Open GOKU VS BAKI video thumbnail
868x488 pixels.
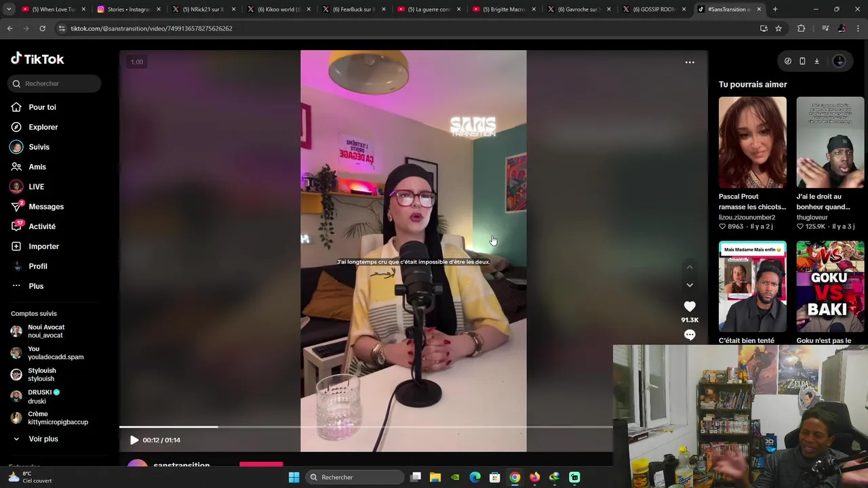(830, 287)
